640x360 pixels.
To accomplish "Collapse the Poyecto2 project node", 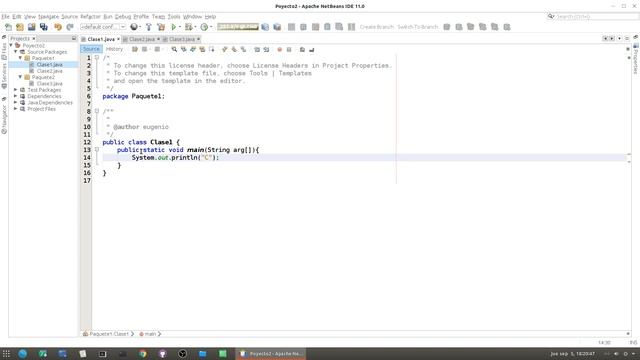I will coord(11,45).
